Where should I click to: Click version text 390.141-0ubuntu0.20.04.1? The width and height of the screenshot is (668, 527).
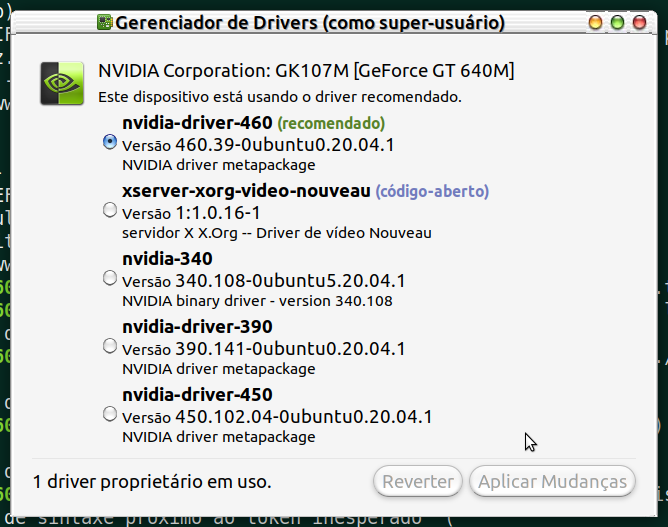click(290, 349)
